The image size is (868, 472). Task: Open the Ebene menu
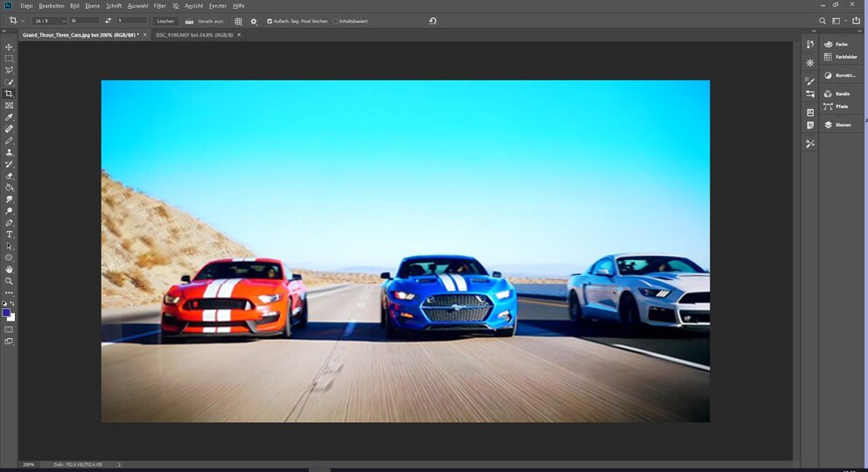click(x=93, y=5)
